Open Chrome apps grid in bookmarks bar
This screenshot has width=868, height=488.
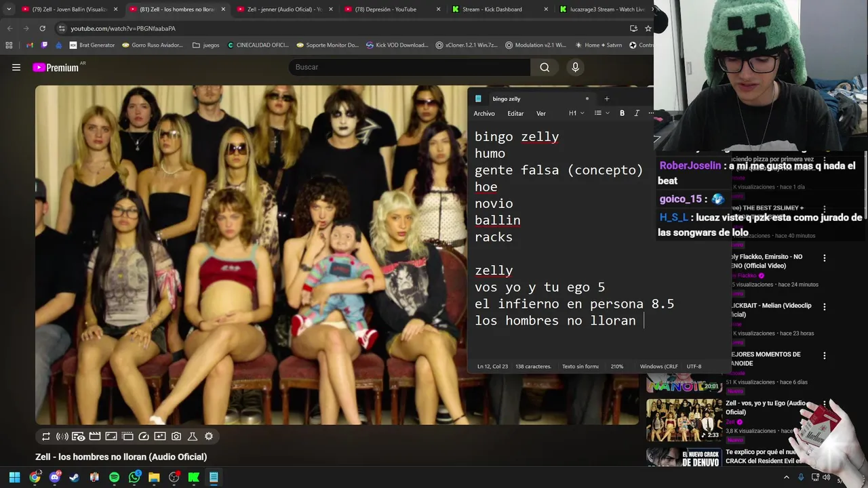(x=9, y=45)
